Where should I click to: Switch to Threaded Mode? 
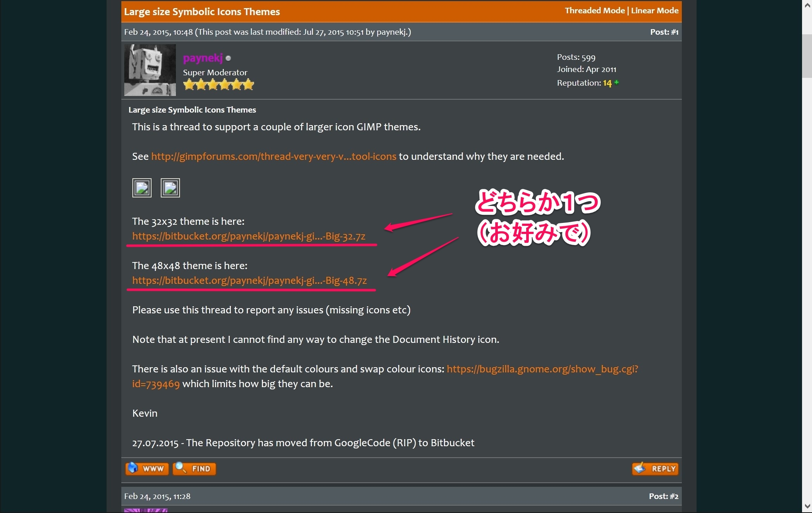(594, 11)
